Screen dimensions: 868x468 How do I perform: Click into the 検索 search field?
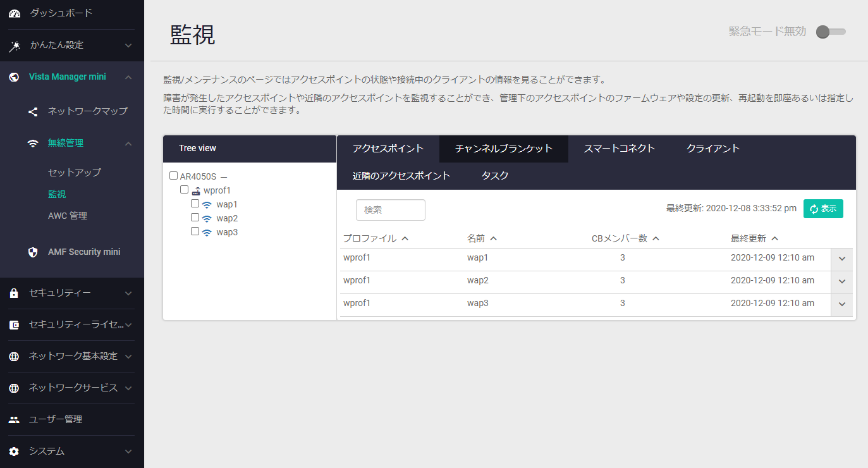click(x=391, y=210)
